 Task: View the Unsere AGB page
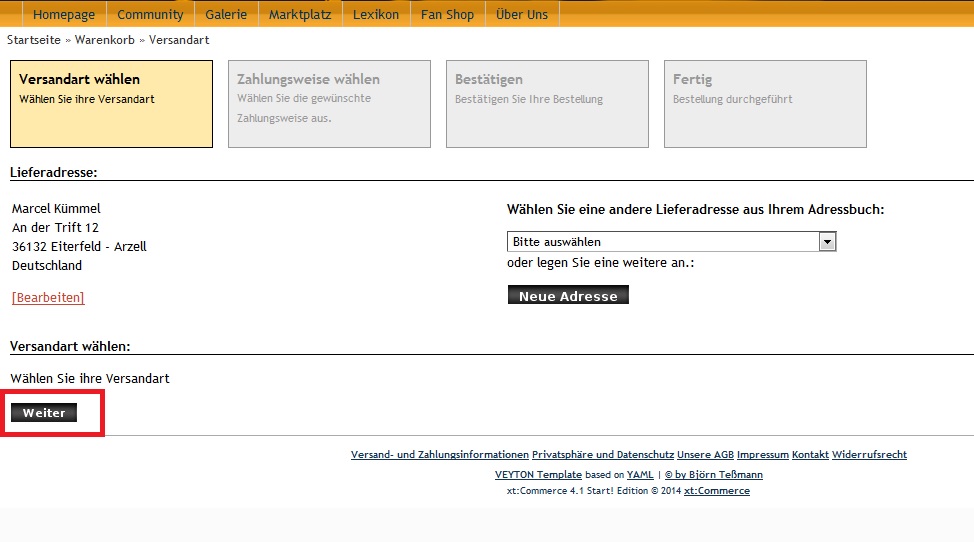(x=705, y=455)
